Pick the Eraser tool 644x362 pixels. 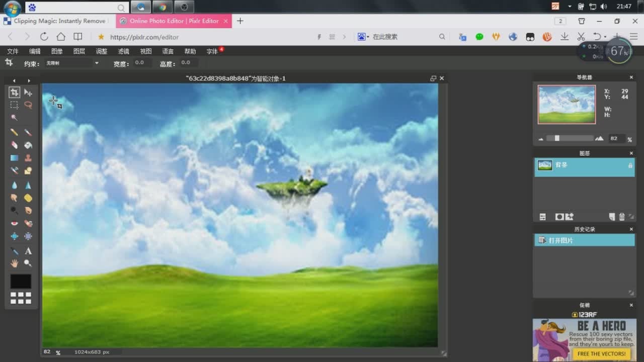[14, 145]
